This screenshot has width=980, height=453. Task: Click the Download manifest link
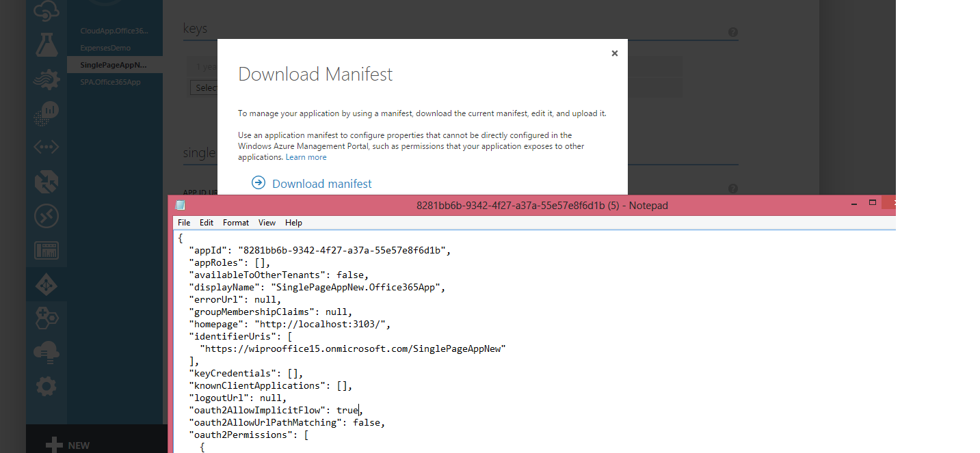pyautogui.click(x=322, y=184)
